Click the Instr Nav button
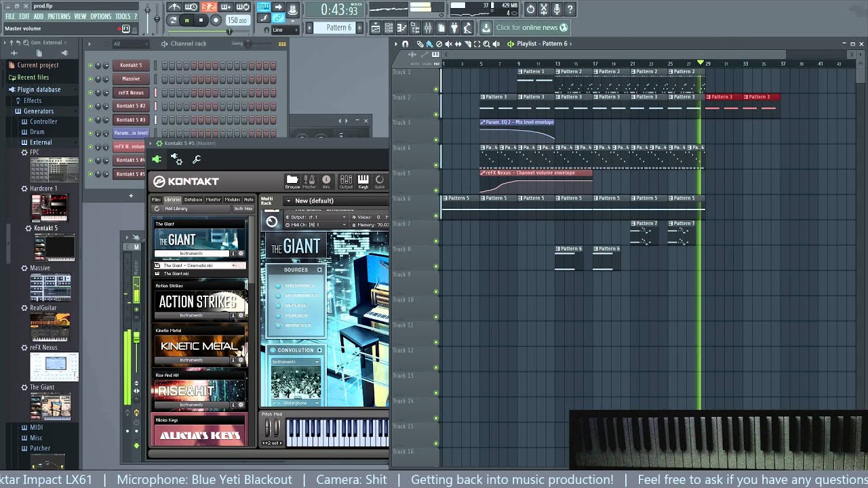This screenshot has height=488, width=868. pyautogui.click(x=243, y=209)
